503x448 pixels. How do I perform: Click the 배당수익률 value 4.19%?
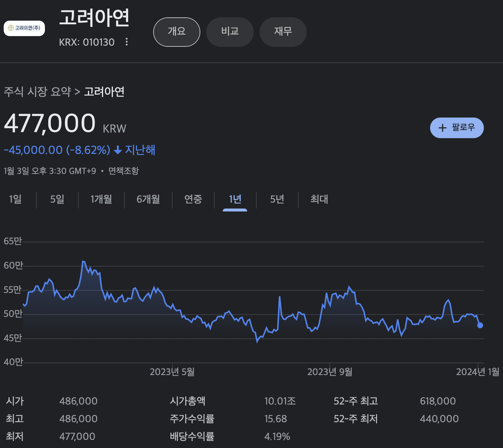[x=277, y=437]
